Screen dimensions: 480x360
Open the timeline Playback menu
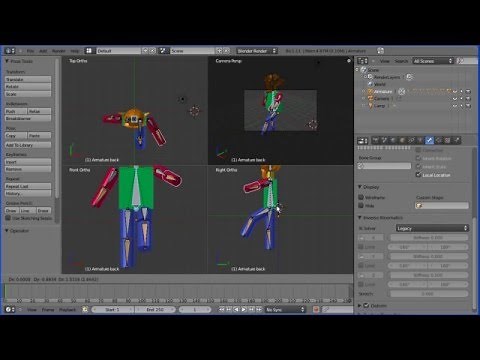click(67, 310)
